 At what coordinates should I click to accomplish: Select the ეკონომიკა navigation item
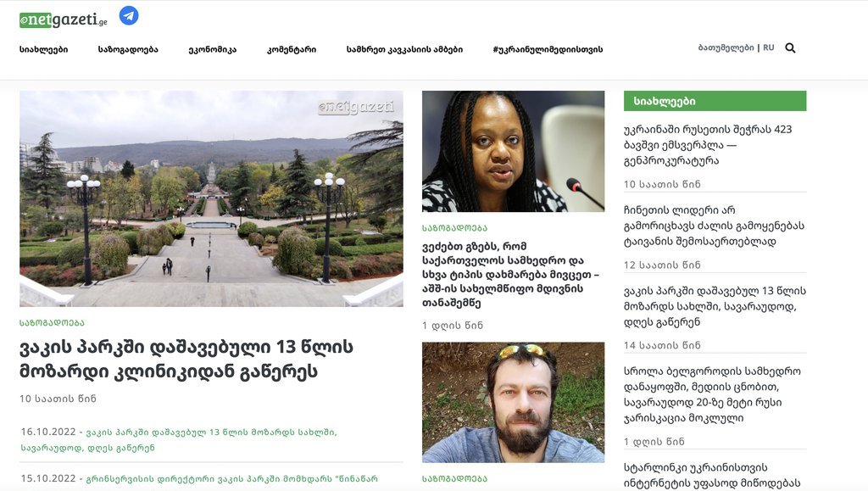[x=213, y=49]
